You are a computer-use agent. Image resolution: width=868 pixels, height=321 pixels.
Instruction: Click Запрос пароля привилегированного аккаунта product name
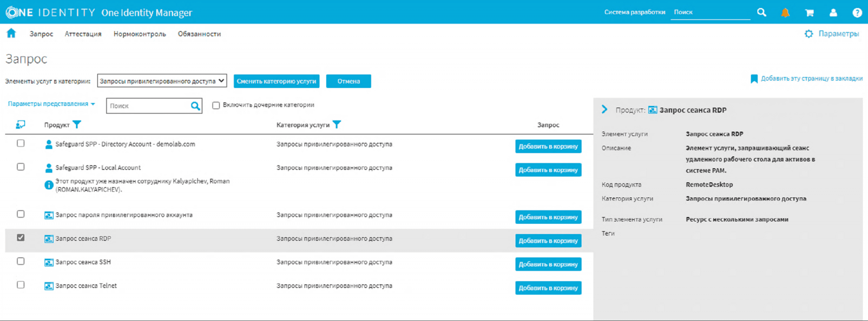[x=124, y=215]
